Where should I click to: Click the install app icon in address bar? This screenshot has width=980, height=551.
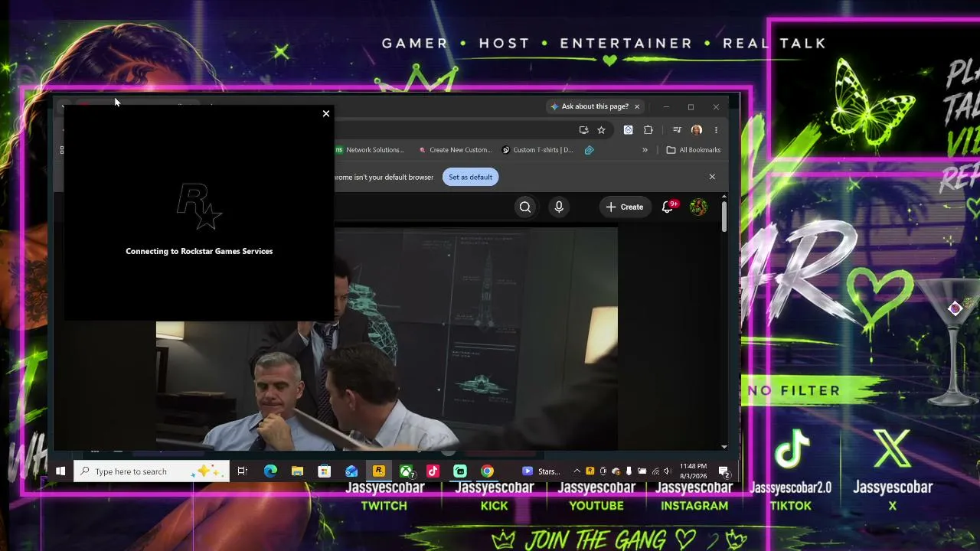pos(583,130)
